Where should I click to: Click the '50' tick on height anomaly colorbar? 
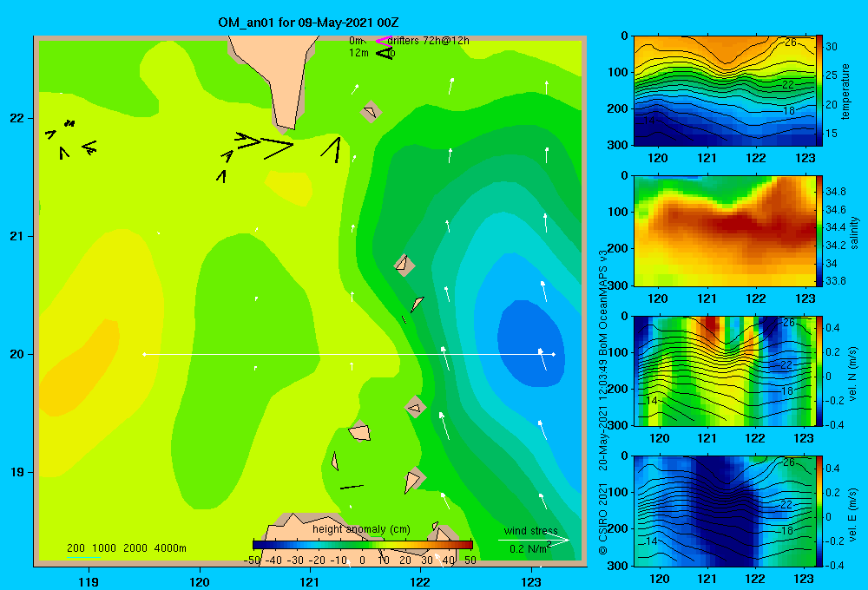470,560
